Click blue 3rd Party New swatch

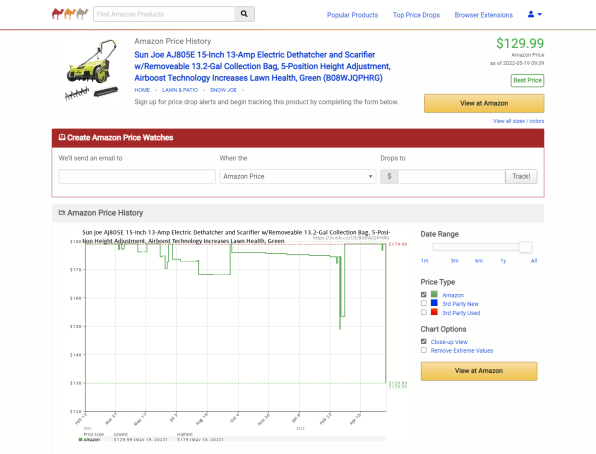pos(434,303)
